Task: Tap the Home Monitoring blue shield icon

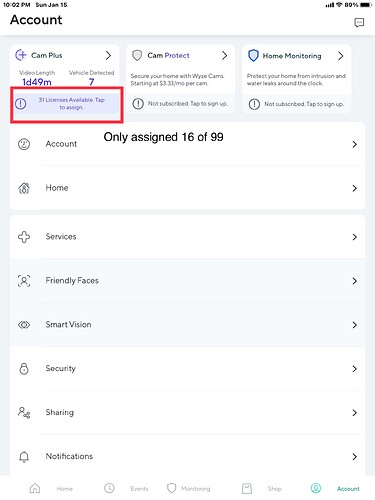Action: [x=253, y=55]
